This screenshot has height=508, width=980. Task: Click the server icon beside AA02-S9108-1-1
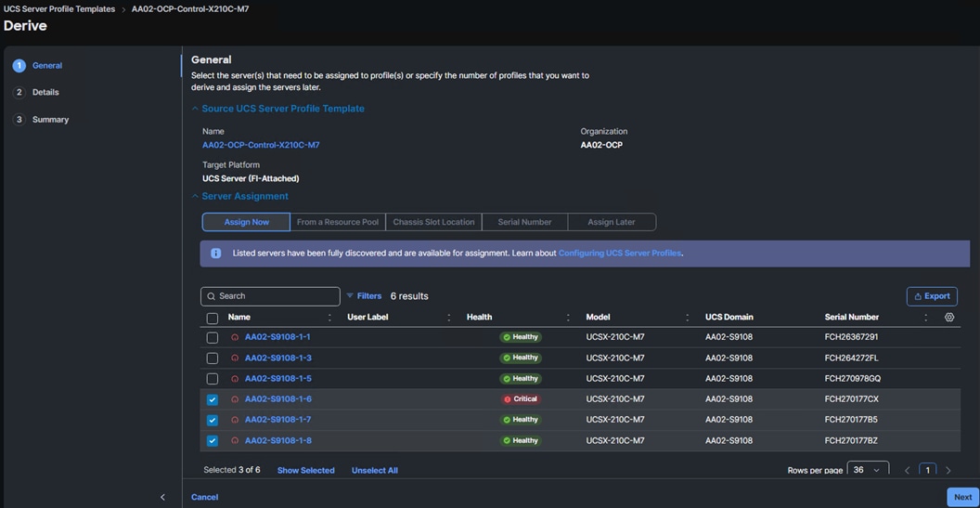click(235, 337)
